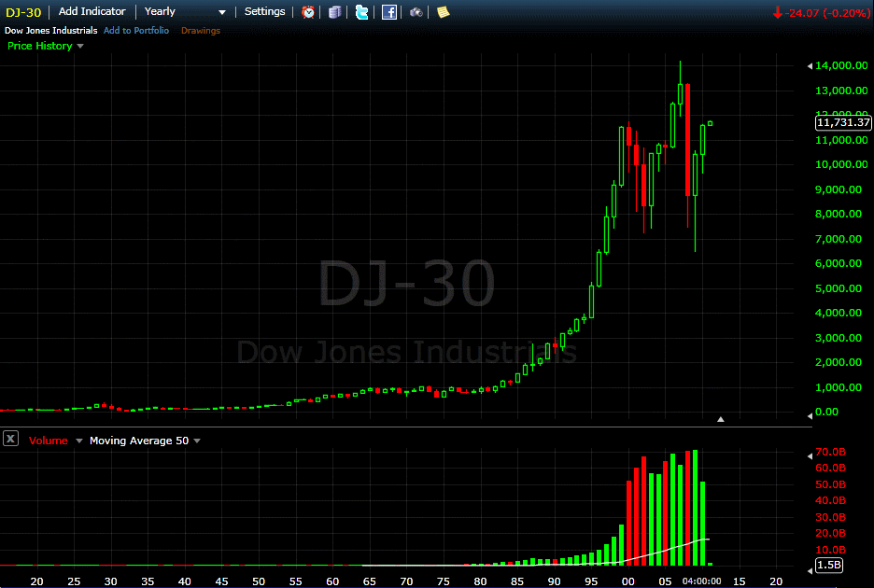Image resolution: width=874 pixels, height=588 pixels.
Task: Click the scale arrow beside 1.5B
Action: tap(810, 570)
